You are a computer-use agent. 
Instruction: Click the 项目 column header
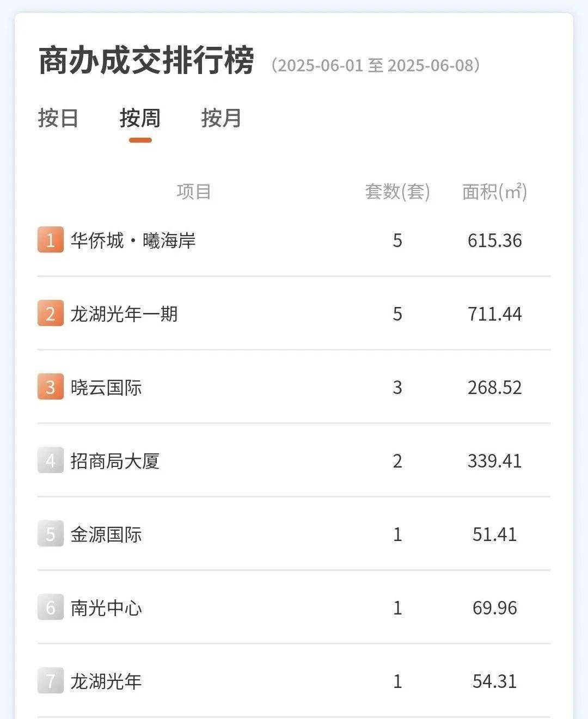click(194, 192)
